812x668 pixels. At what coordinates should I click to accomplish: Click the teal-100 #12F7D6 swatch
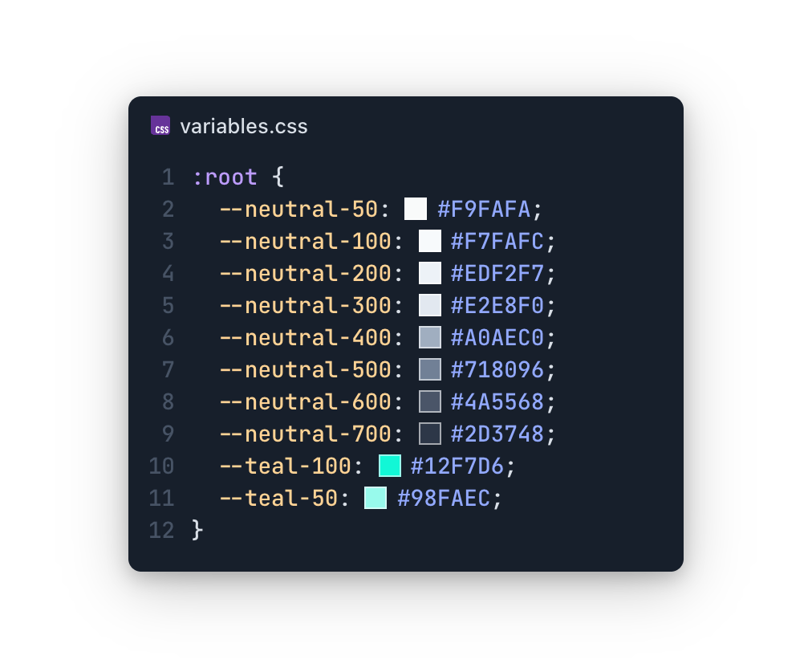(390, 466)
